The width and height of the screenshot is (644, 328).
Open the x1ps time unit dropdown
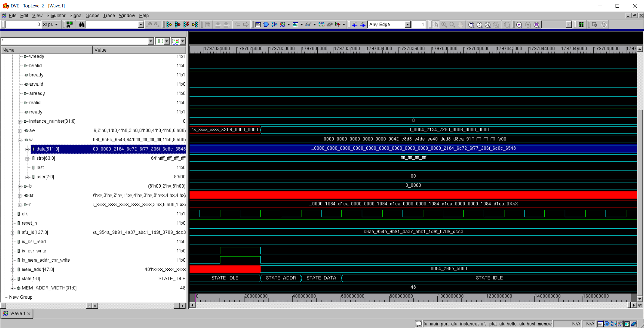[x=56, y=25]
